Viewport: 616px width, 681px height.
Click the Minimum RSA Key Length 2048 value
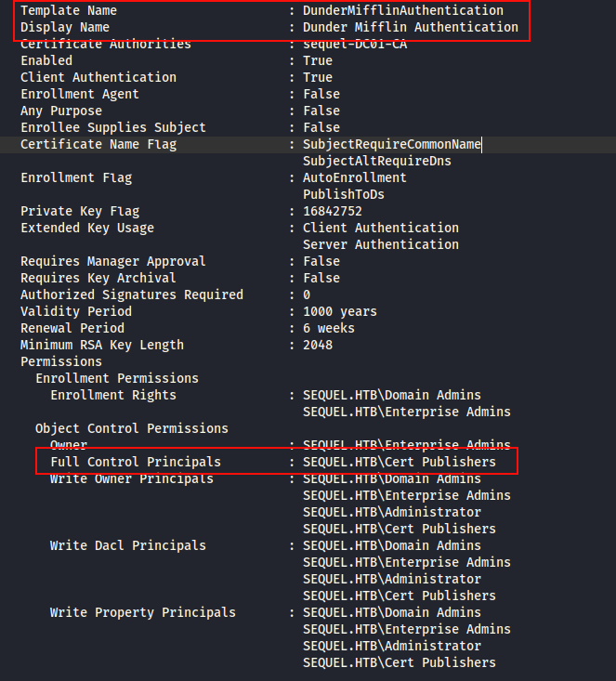click(317, 345)
